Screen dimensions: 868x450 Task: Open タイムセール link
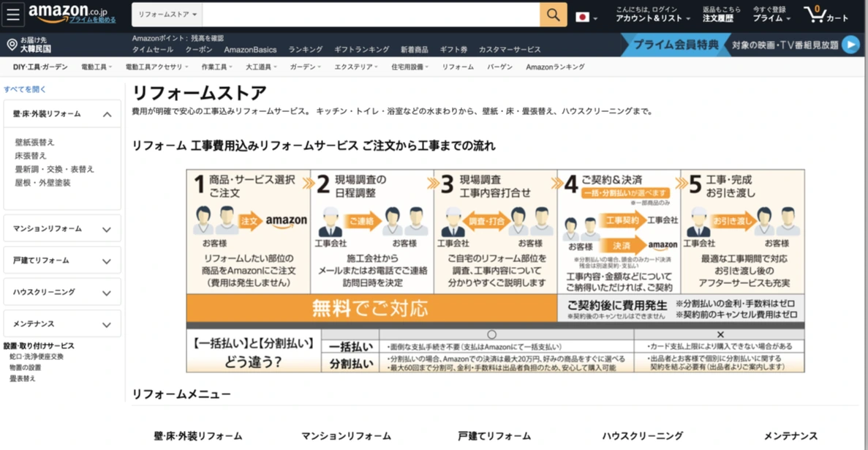tap(153, 49)
